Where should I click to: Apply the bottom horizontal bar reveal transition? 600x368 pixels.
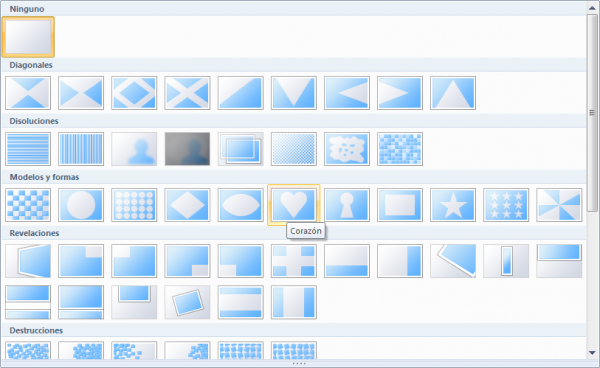pyautogui.click(x=347, y=261)
